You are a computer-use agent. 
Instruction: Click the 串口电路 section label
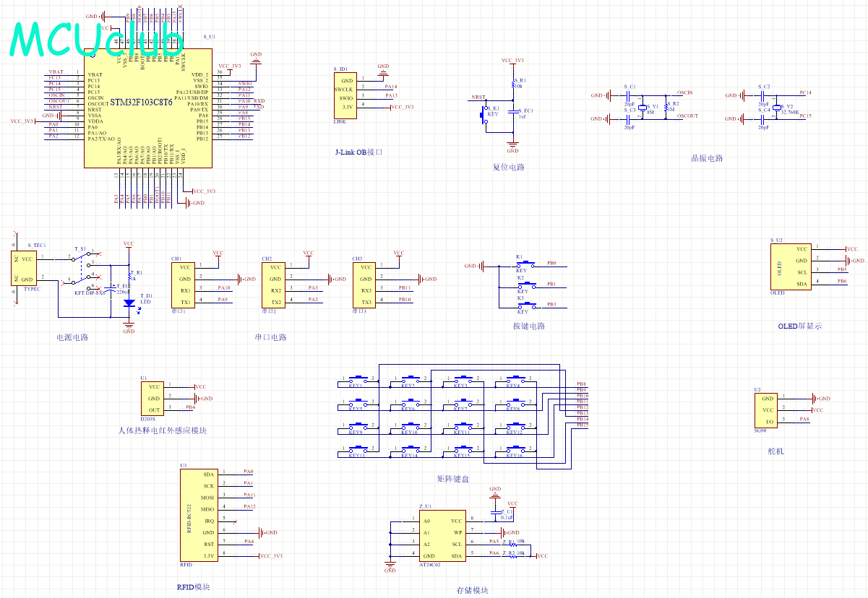pyautogui.click(x=270, y=337)
